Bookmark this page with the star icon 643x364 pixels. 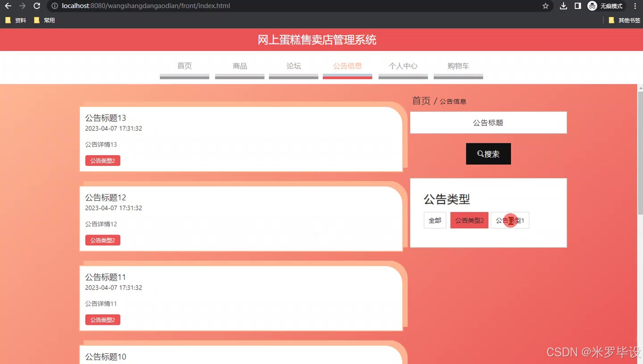pos(545,6)
